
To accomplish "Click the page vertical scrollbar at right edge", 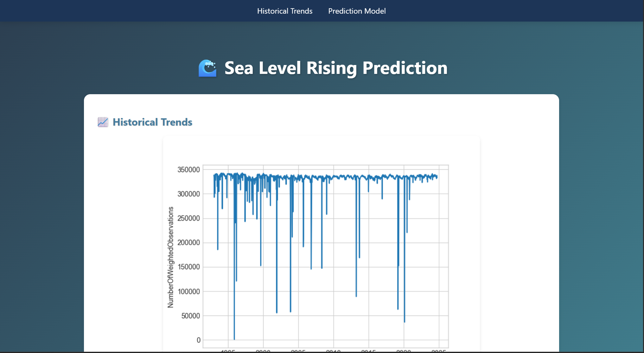I will tap(643, 176).
